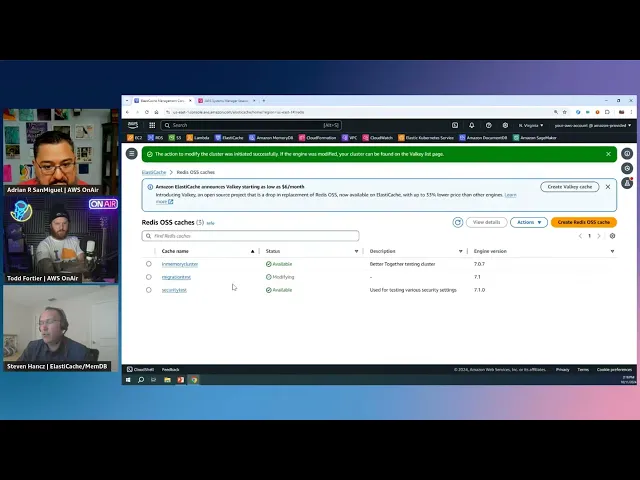Image resolution: width=640 pixels, height=480 pixels.
Task: Select the securitytest radio button
Action: [149, 290]
